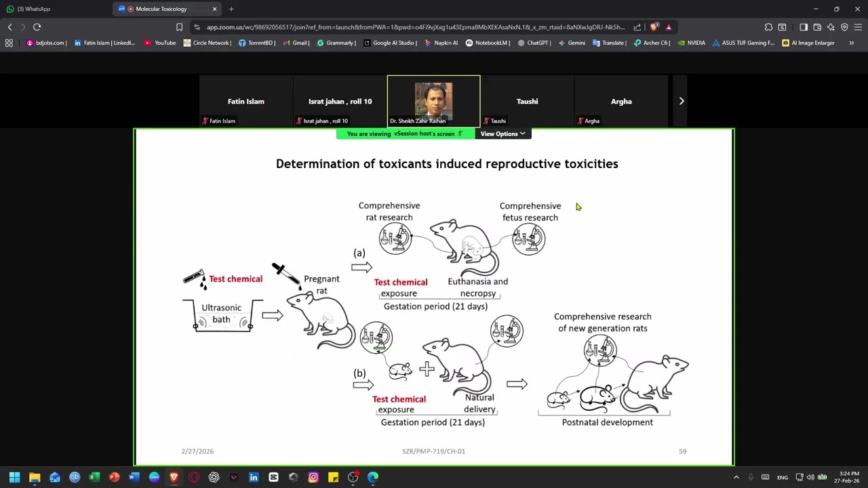Open the Gmail bookmark

[296, 43]
